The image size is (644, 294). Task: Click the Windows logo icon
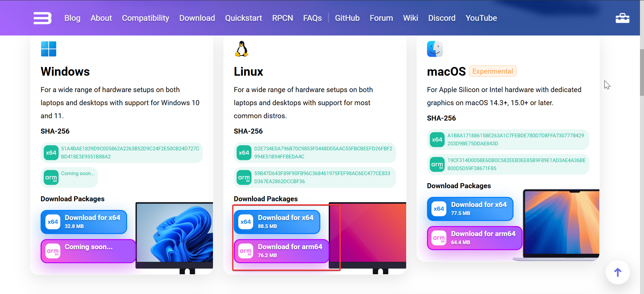49,49
